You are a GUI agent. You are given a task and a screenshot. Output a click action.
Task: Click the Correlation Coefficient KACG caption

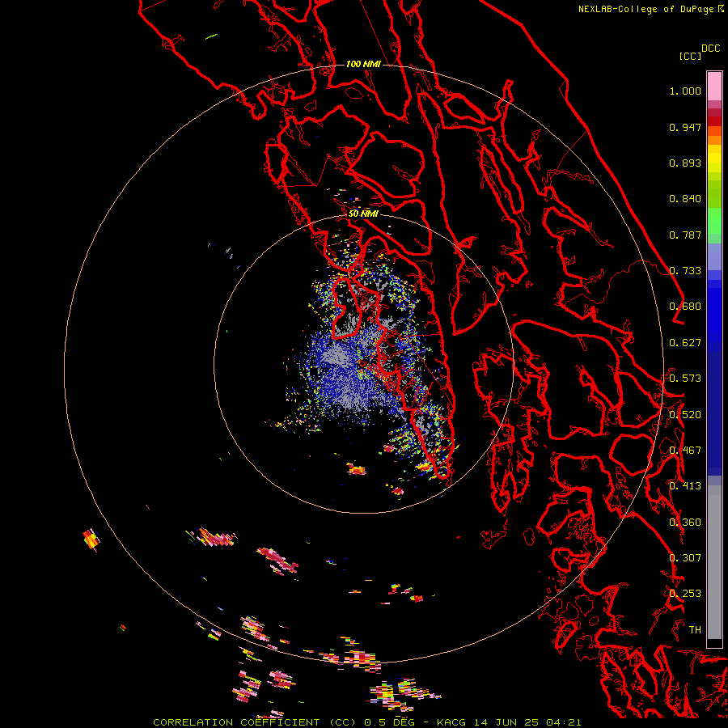click(366, 722)
